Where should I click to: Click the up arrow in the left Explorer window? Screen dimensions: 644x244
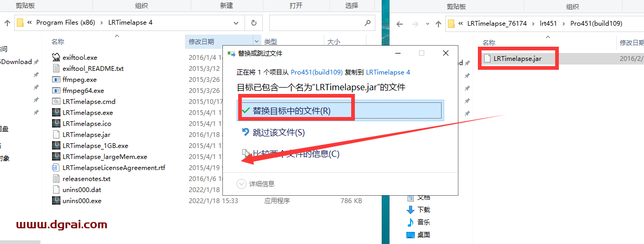click(7, 23)
